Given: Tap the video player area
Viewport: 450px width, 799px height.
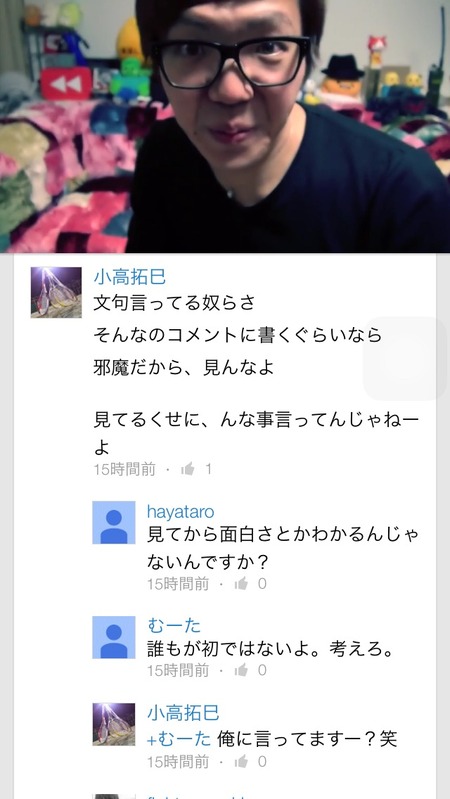Looking at the screenshot, I should (225, 126).
